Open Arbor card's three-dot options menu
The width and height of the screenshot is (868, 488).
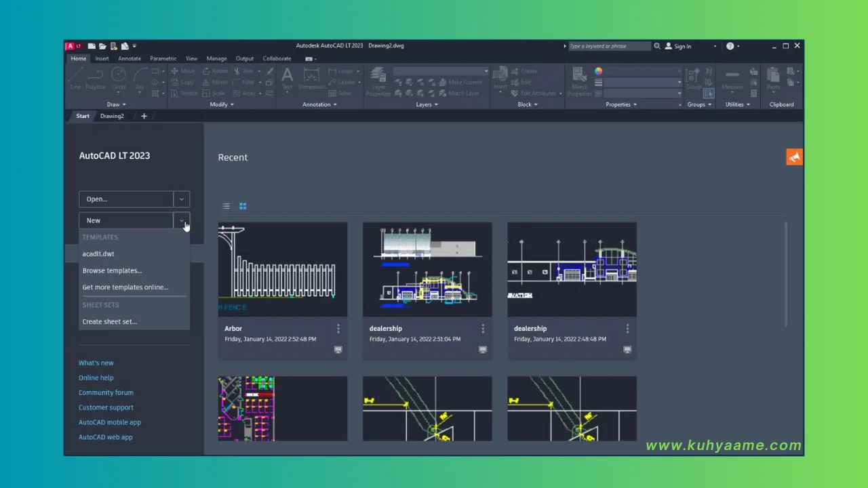coord(338,329)
